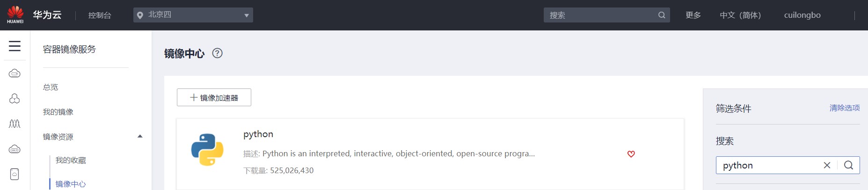Toggle the heart favorite on python image

(631, 154)
